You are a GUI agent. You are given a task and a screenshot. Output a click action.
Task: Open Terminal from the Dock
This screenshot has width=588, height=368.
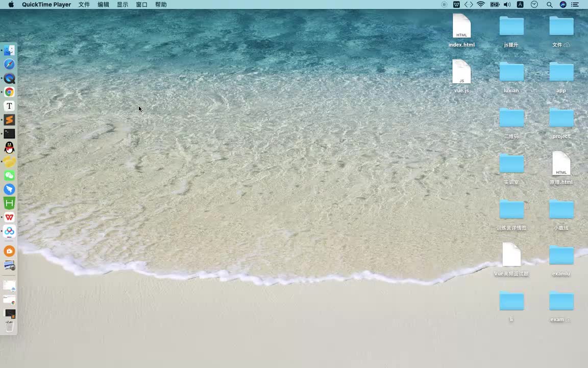(9, 134)
